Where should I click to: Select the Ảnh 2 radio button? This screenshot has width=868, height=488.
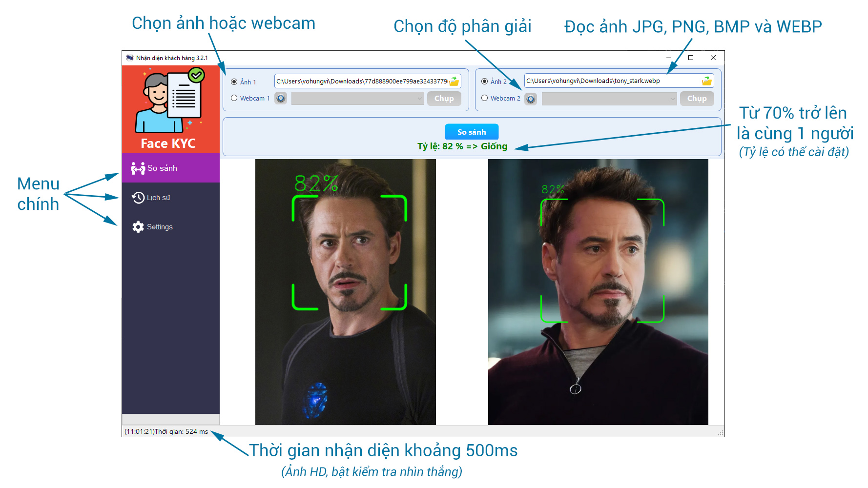coord(484,81)
